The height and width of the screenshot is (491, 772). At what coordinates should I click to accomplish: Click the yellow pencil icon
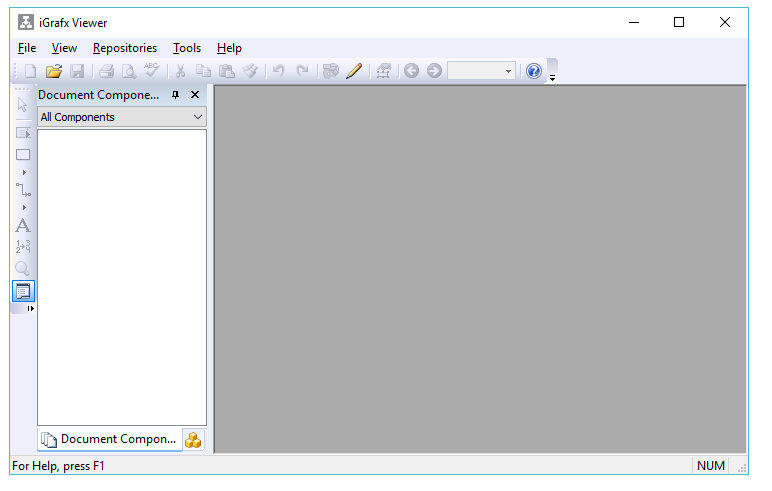(354, 71)
